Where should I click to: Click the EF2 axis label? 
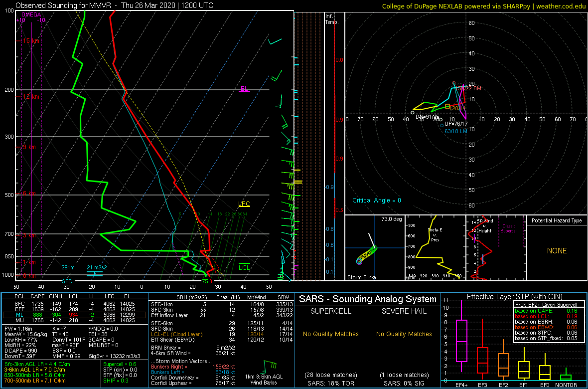point(504,385)
